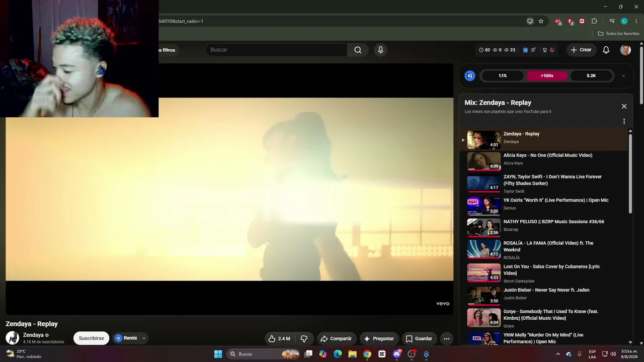Click the Preguntar button
The height and width of the screenshot is (362, 644).
click(x=378, y=338)
